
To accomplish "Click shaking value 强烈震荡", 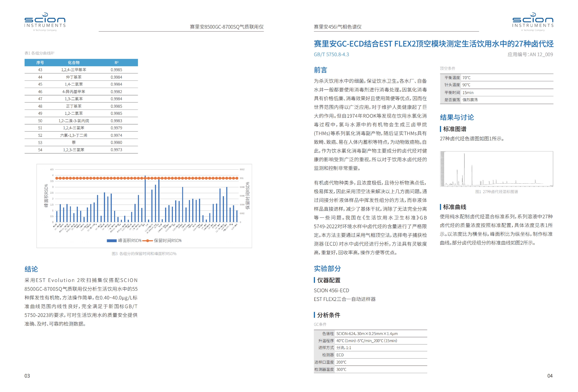I will tap(470, 100).
